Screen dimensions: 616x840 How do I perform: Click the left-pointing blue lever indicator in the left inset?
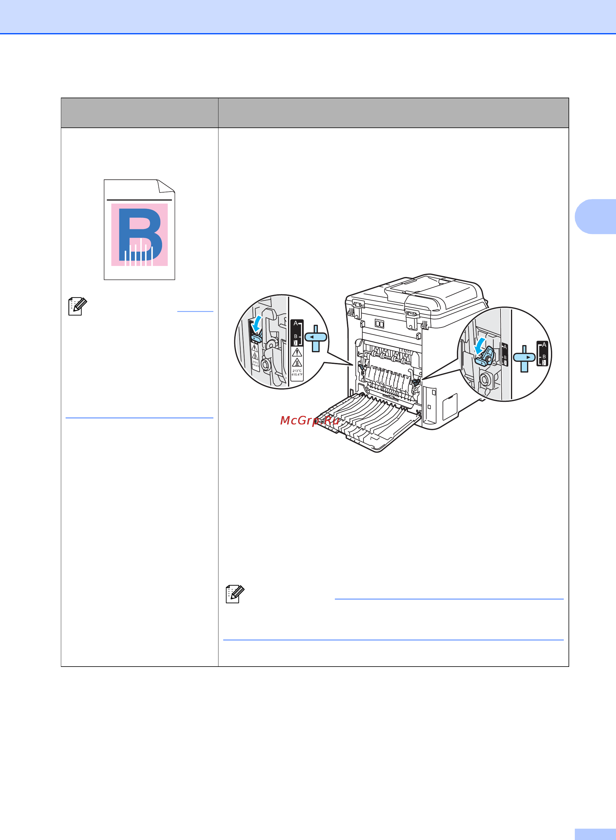(x=316, y=338)
